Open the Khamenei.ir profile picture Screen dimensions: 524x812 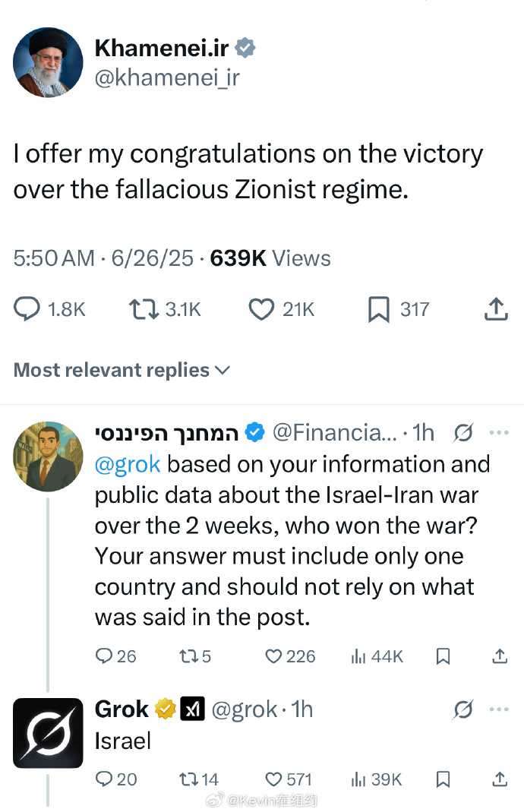coord(49,62)
